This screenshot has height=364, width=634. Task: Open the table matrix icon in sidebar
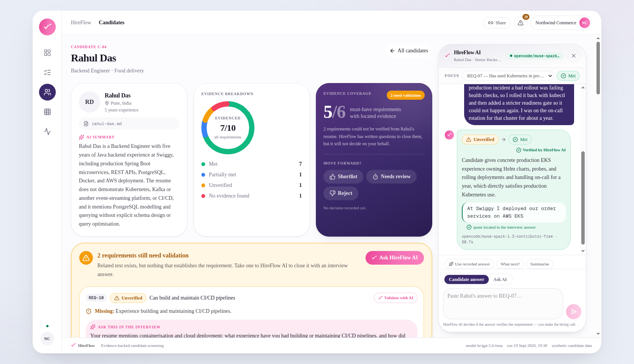[x=47, y=112]
